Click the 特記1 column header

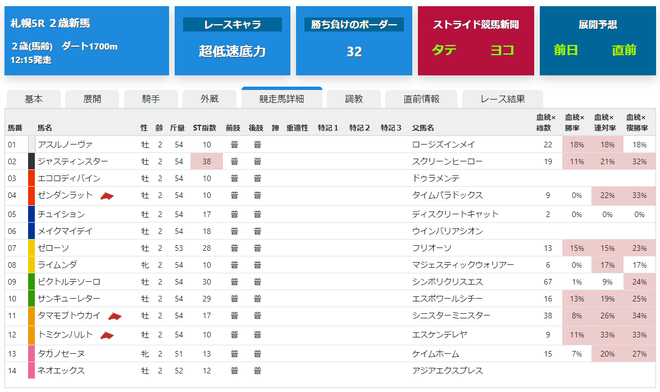(328, 128)
